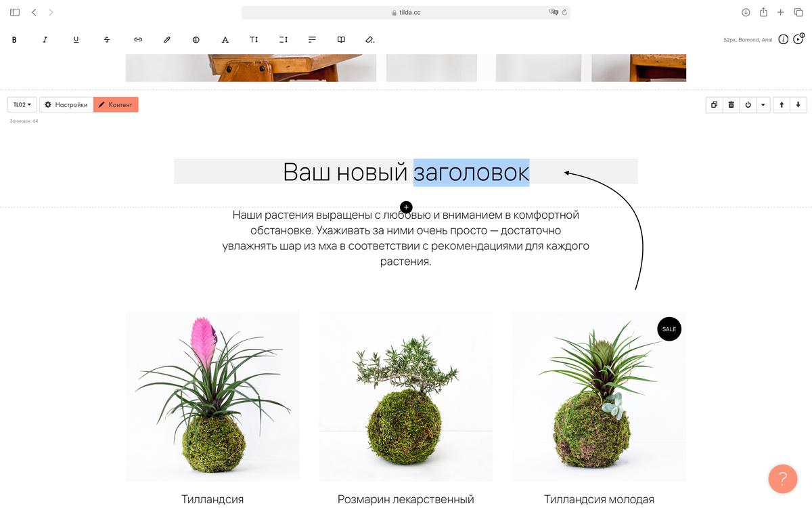This screenshot has height=508, width=812.
Task: Expand the arrow next to the power button
Action: pos(763,104)
